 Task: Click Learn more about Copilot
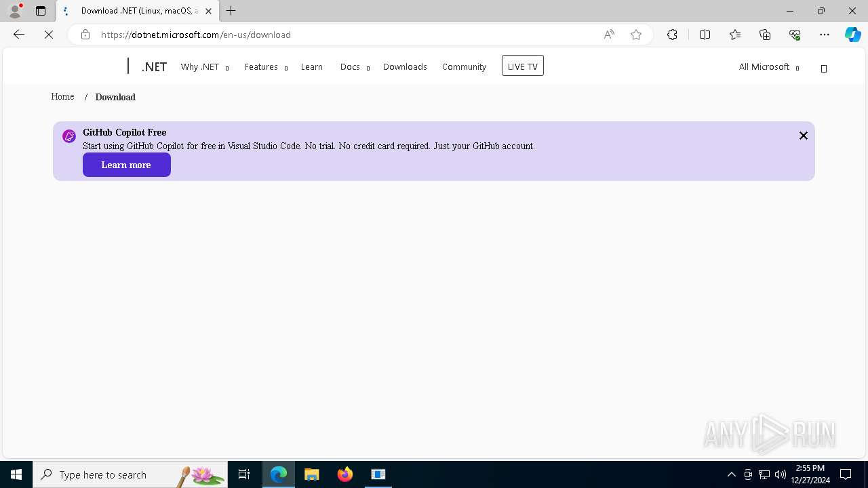point(127,165)
